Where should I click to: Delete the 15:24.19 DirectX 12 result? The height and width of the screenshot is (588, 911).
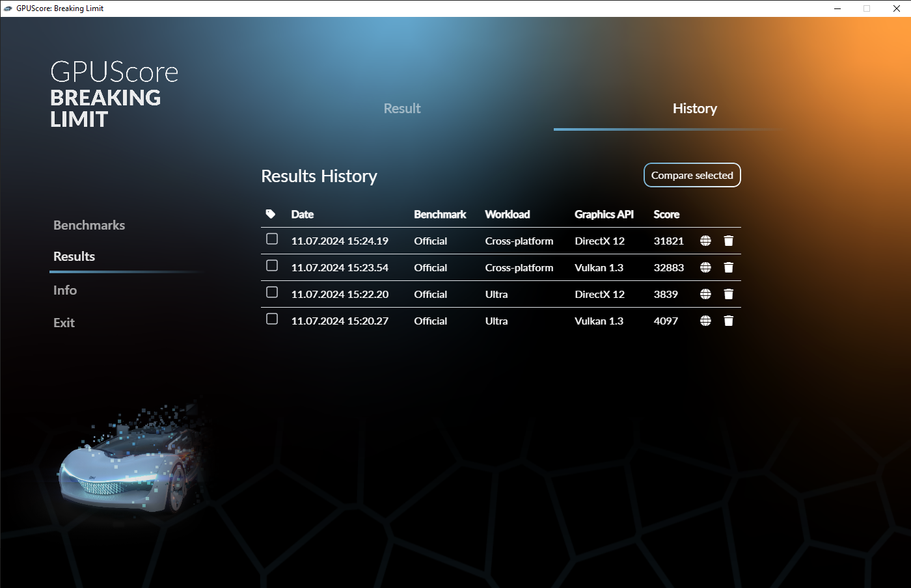pos(729,241)
